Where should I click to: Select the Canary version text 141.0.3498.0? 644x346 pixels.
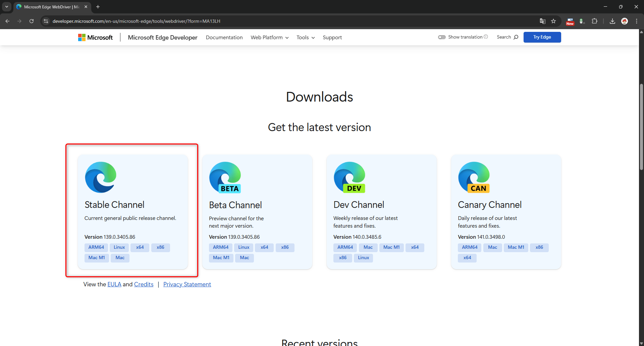click(491, 237)
